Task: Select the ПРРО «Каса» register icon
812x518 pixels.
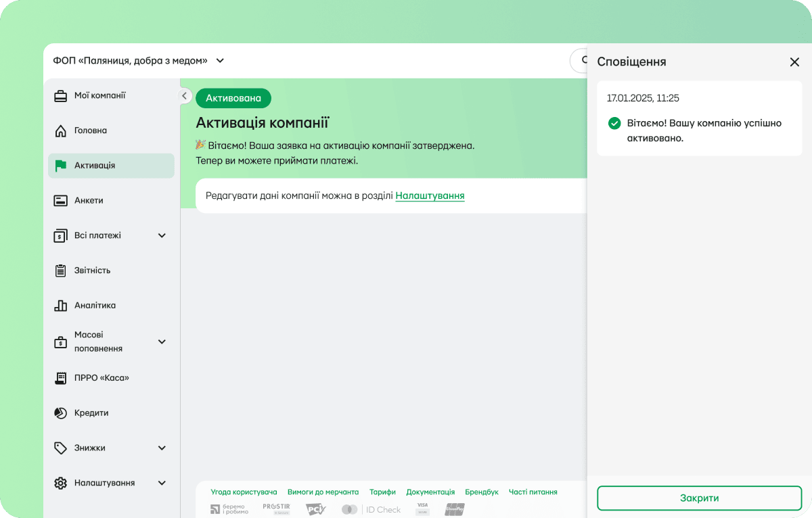Action: (60, 378)
